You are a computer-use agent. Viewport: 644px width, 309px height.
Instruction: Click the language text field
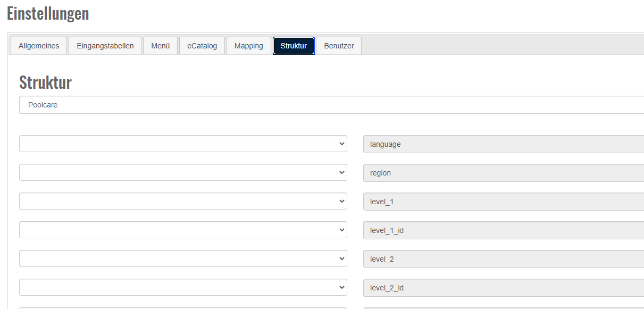503,144
